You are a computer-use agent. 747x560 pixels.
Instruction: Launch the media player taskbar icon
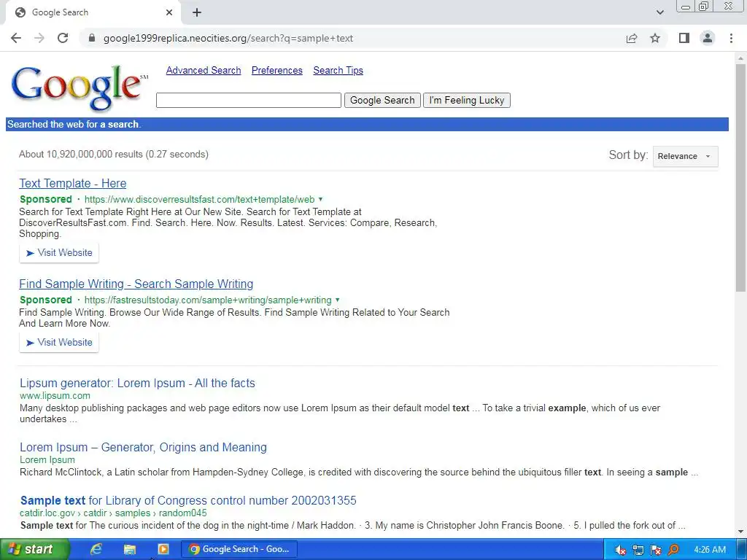coord(163,549)
